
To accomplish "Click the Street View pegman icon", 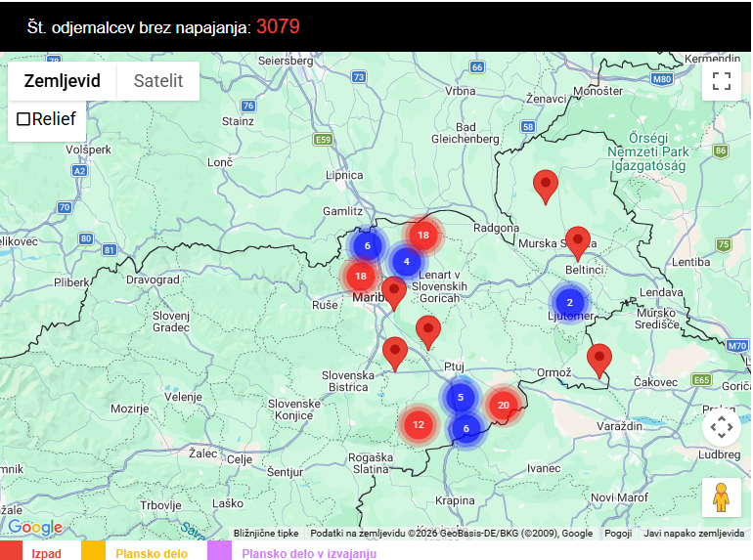I will (722, 497).
